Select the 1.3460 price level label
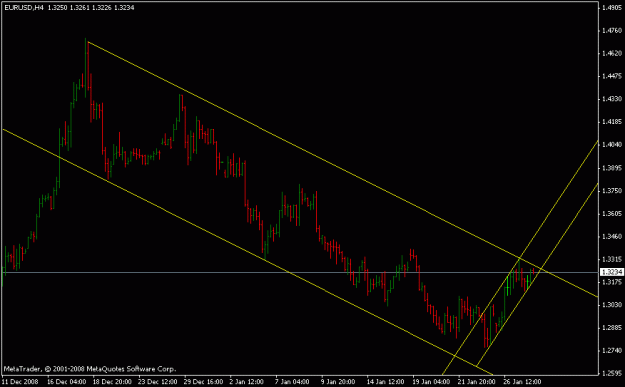The width and height of the screenshot is (625, 387). (x=612, y=237)
